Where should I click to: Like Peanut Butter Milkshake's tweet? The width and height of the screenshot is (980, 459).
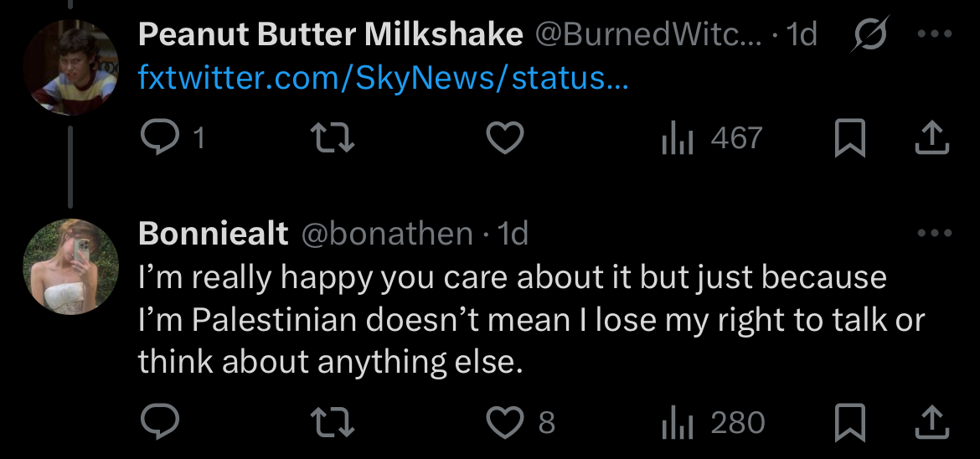point(505,137)
